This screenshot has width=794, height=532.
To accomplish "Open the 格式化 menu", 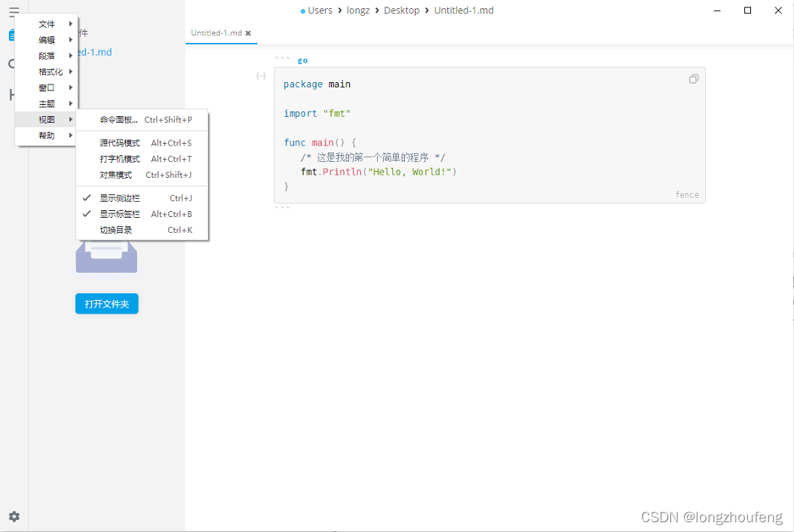I will click(x=46, y=72).
